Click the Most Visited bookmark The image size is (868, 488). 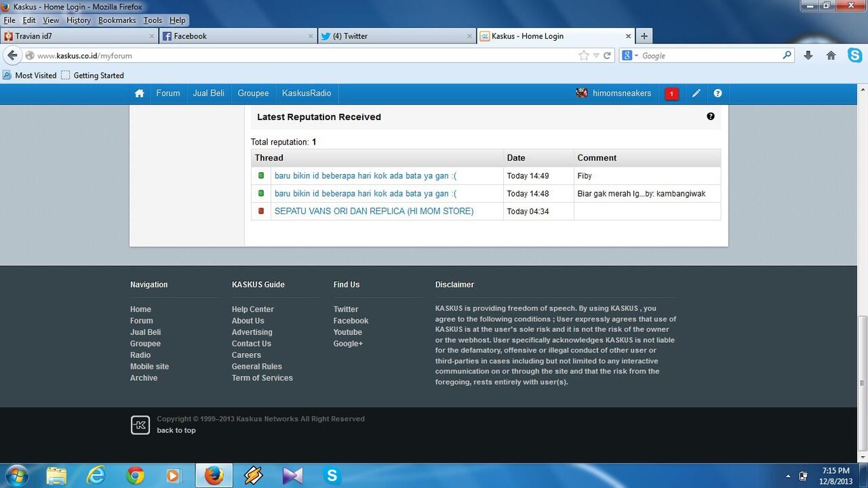(x=30, y=75)
